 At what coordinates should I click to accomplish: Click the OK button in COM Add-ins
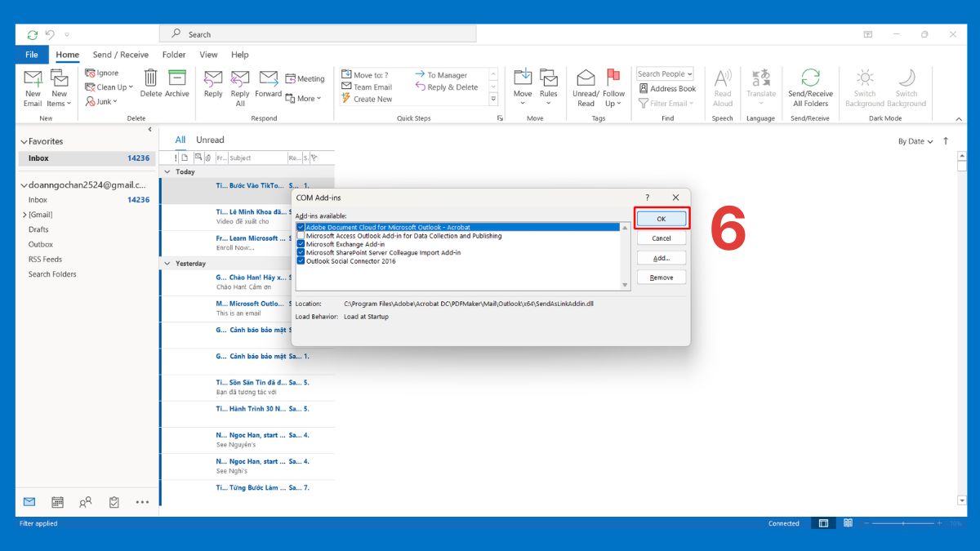tap(661, 219)
